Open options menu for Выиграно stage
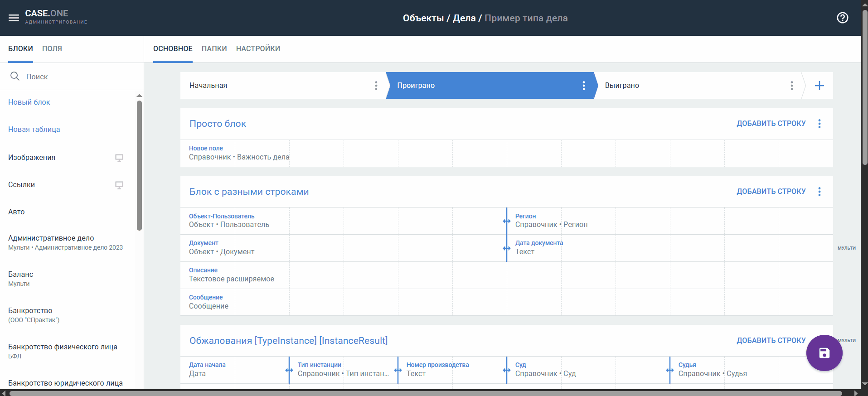868x396 pixels. 791,86
